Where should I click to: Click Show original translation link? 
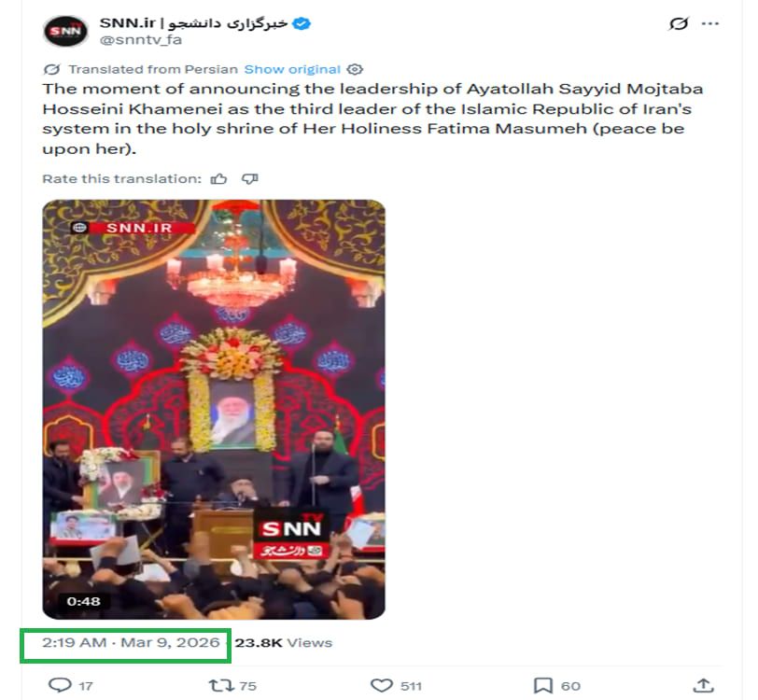292,70
